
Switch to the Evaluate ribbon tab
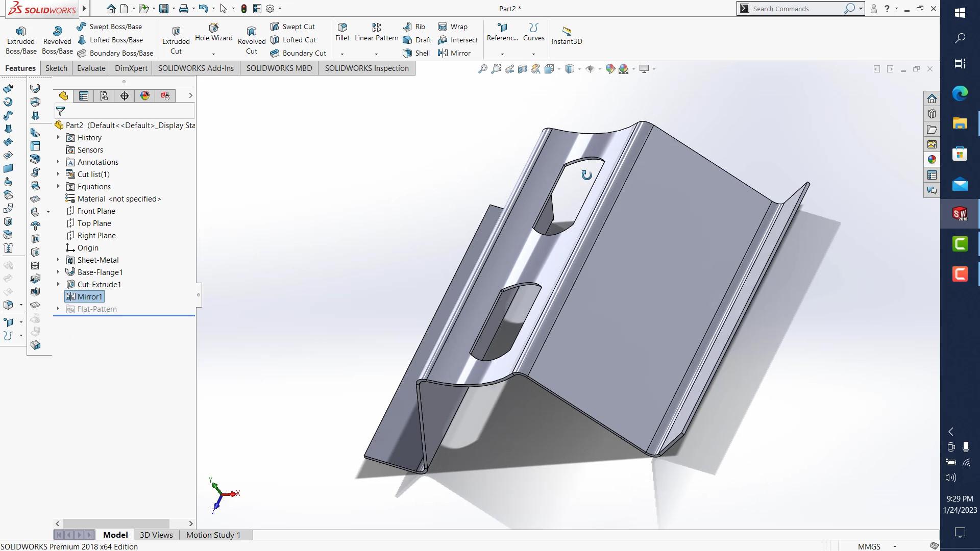(91, 68)
